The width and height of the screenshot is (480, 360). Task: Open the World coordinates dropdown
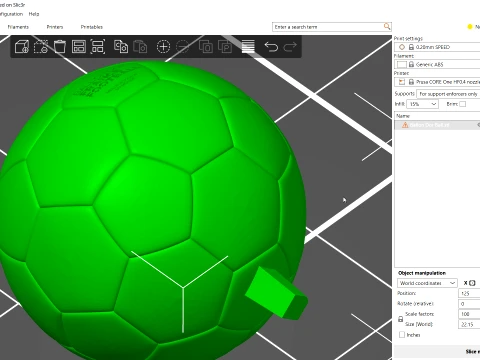pos(427,283)
